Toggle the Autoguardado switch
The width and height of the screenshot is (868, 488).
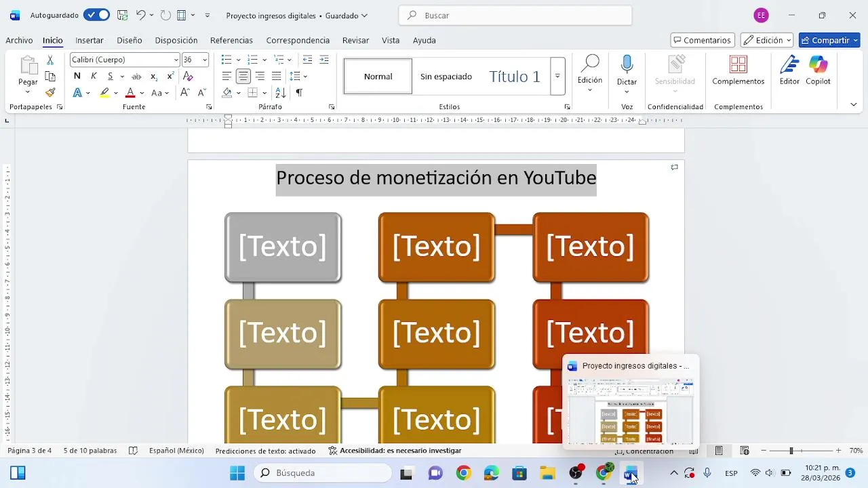click(x=96, y=15)
